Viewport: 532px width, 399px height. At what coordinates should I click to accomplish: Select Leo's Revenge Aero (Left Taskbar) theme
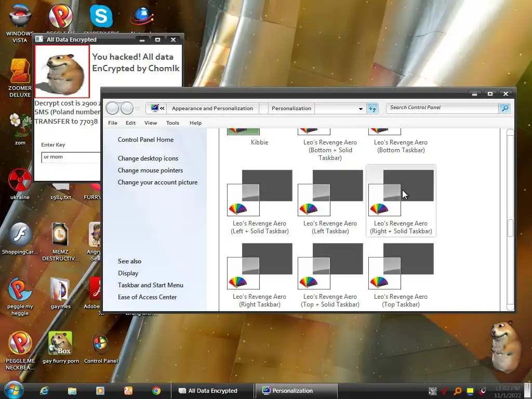click(x=330, y=202)
